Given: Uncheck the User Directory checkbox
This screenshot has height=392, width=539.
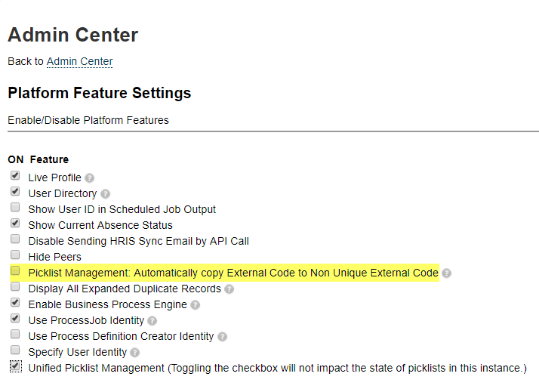Looking at the screenshot, I should tap(15, 191).
